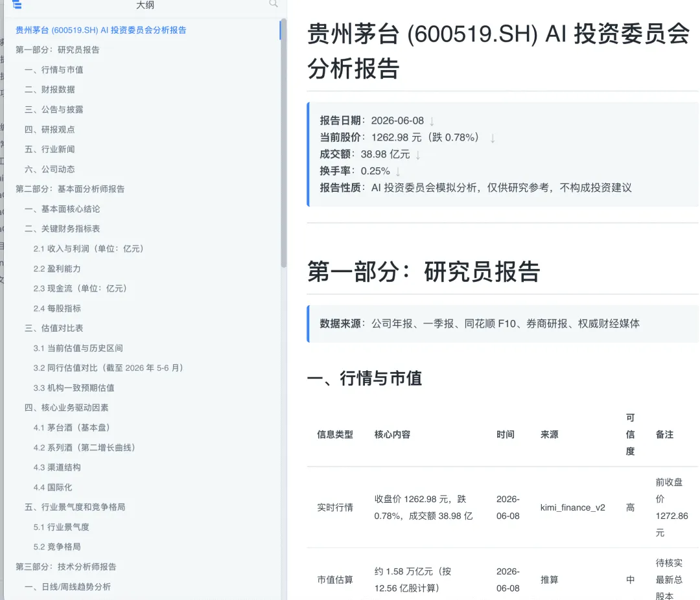Select 五、行业景气度和竞争格局 outline item
The width and height of the screenshot is (700, 600).
75,507
